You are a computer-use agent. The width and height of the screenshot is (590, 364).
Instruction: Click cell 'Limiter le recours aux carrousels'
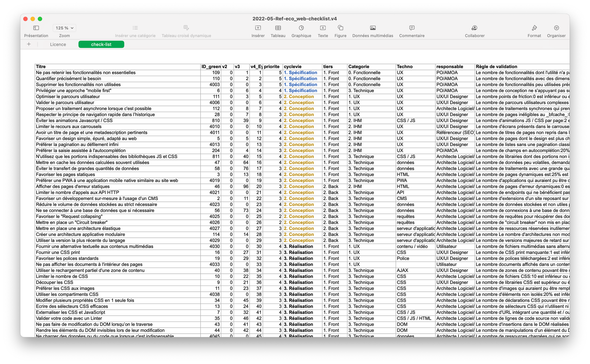[118, 127]
